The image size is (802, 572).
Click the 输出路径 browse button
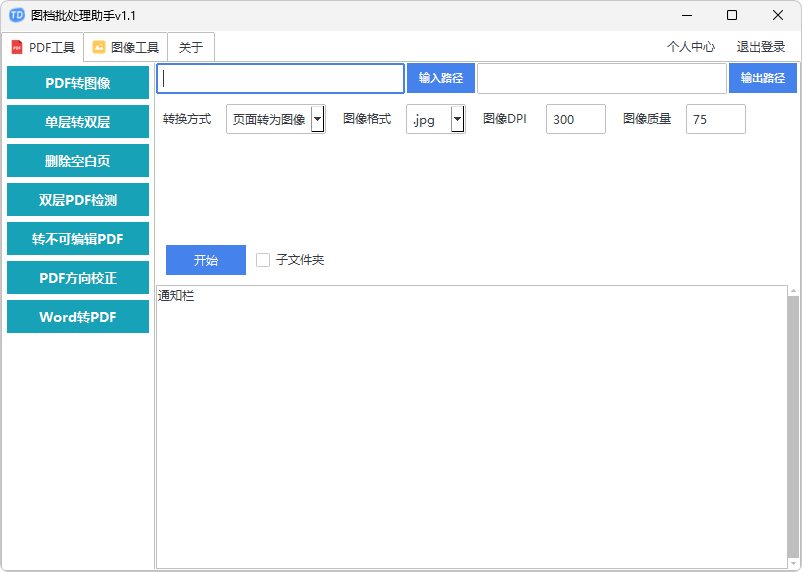[x=762, y=78]
